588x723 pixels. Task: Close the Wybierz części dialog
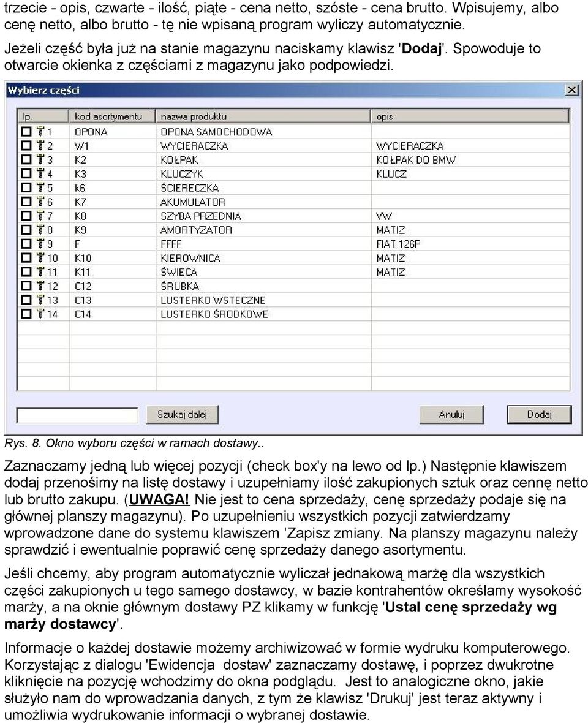pyautogui.click(x=571, y=90)
